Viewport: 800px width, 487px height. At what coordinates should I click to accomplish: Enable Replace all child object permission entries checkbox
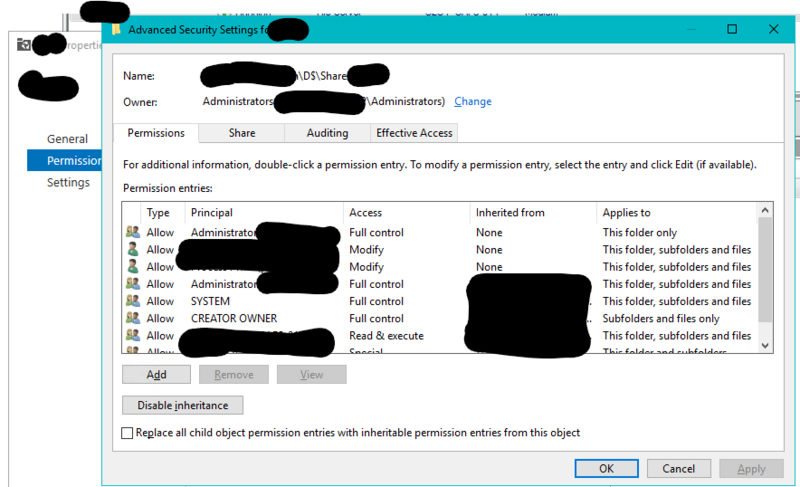[127, 433]
